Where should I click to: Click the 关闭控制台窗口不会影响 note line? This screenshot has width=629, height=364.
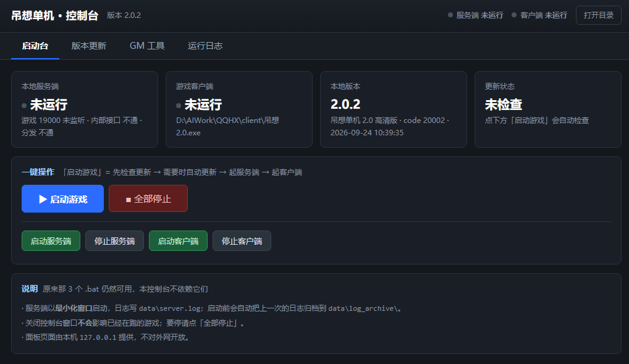(x=133, y=323)
